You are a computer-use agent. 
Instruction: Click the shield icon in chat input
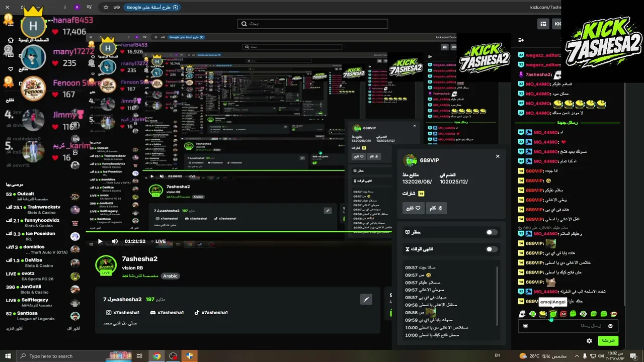coord(526,326)
